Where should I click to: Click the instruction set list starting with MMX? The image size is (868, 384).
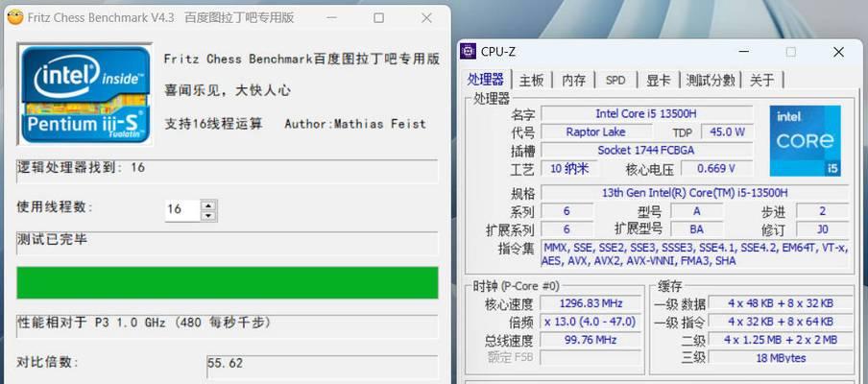(x=695, y=254)
